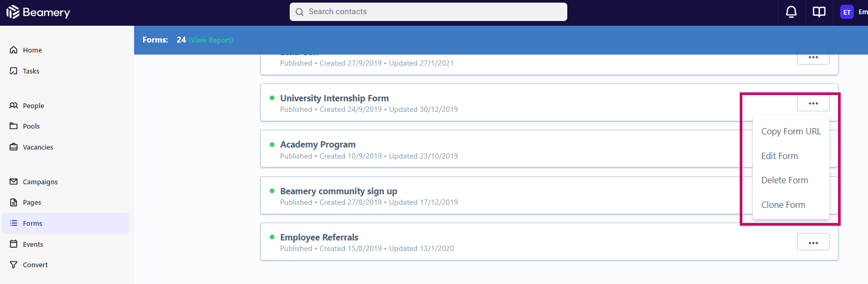Click the ET user avatar

[x=846, y=12]
